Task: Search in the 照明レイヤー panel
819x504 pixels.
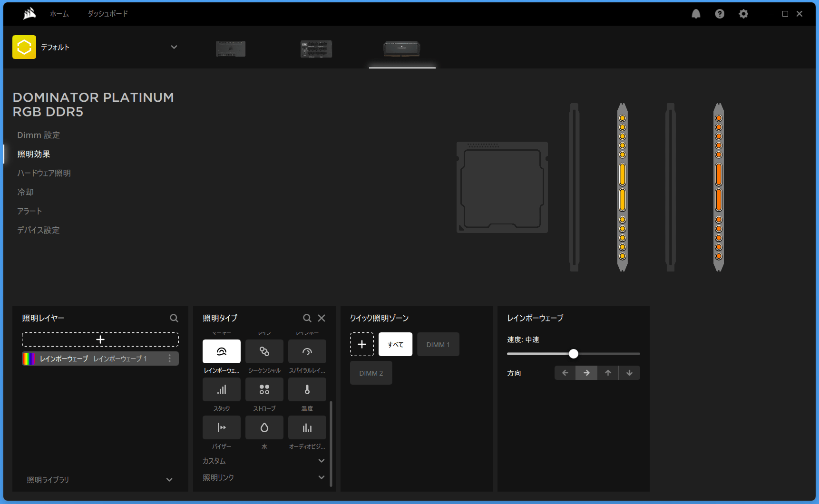Action: pyautogui.click(x=174, y=318)
